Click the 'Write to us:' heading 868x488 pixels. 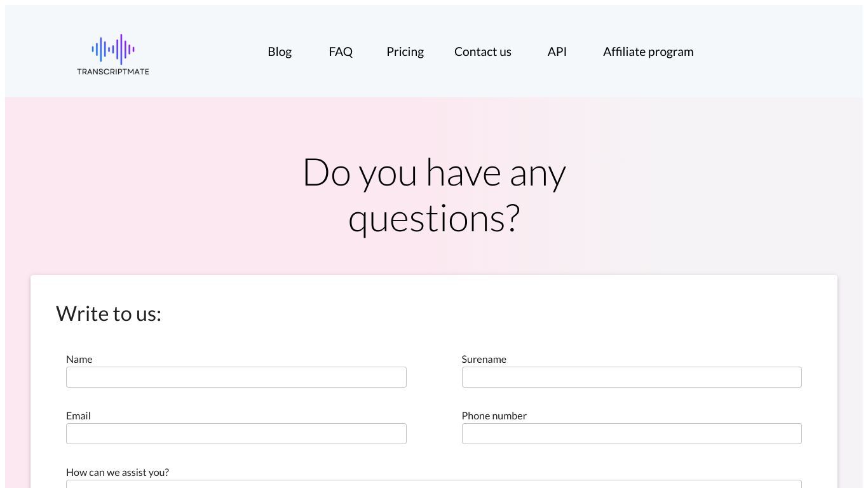[109, 313]
